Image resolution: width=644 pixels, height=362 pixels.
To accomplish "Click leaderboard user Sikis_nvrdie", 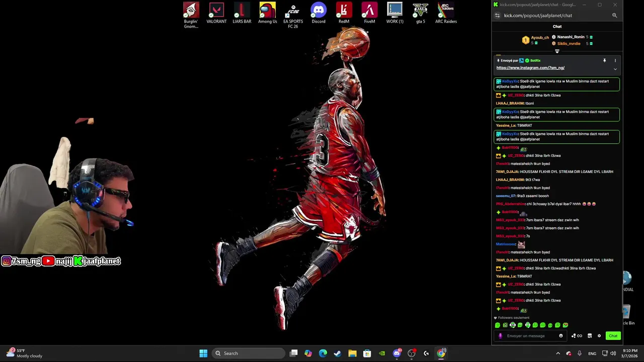I will 569,43.
